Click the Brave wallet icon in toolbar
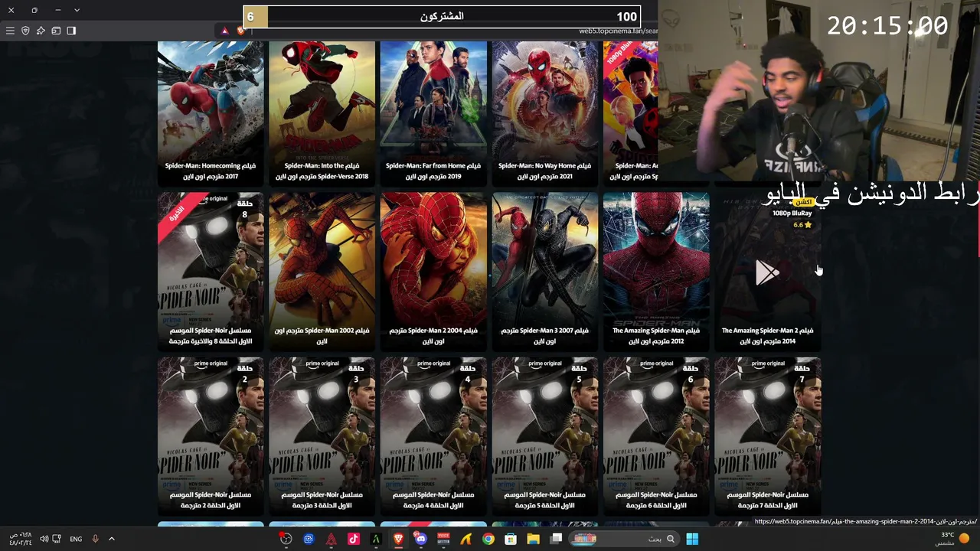 [56, 31]
